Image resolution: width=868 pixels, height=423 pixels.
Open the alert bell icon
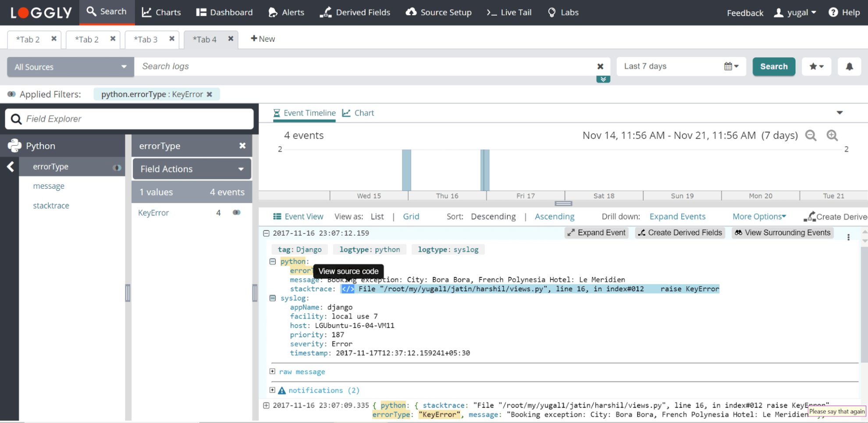coord(849,67)
